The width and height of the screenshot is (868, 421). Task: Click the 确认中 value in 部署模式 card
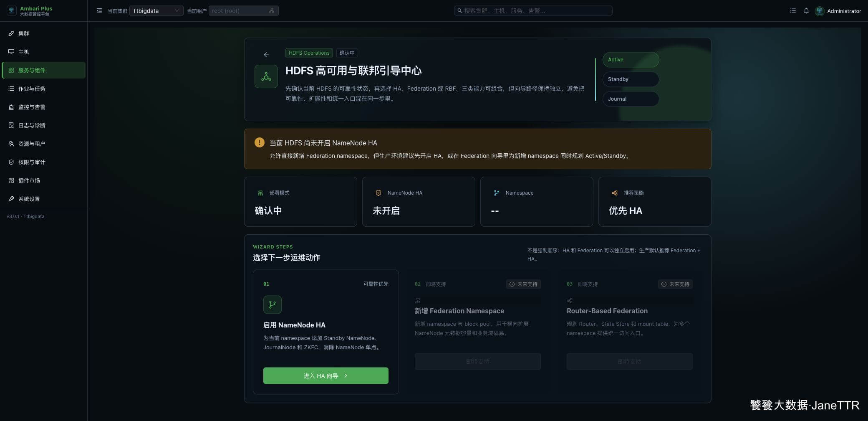click(268, 210)
